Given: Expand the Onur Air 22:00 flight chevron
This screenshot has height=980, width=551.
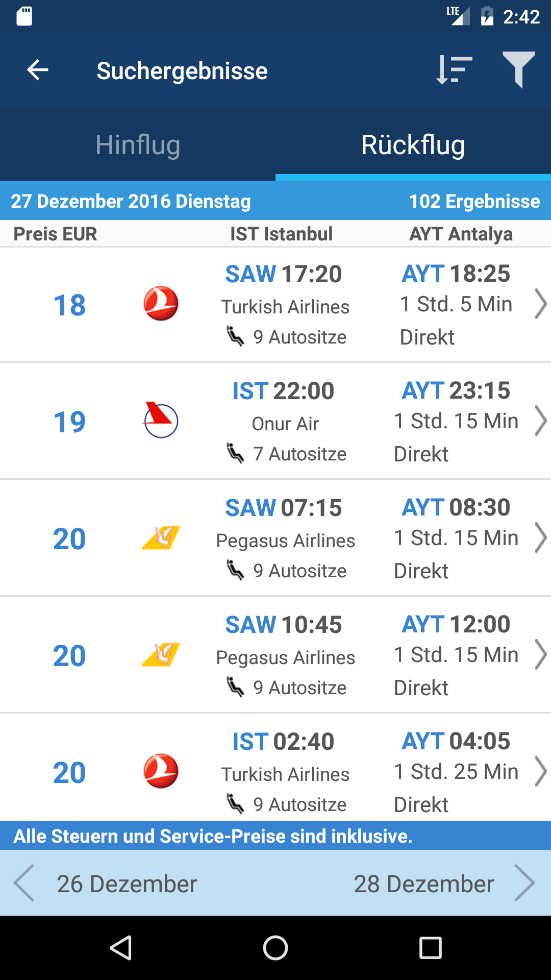Looking at the screenshot, I should click(540, 421).
